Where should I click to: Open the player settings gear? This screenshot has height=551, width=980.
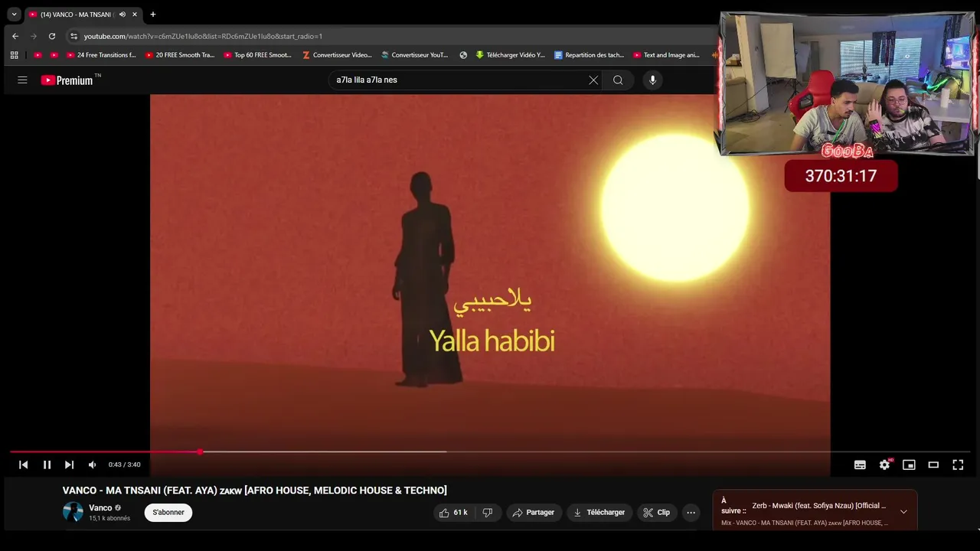(x=884, y=465)
